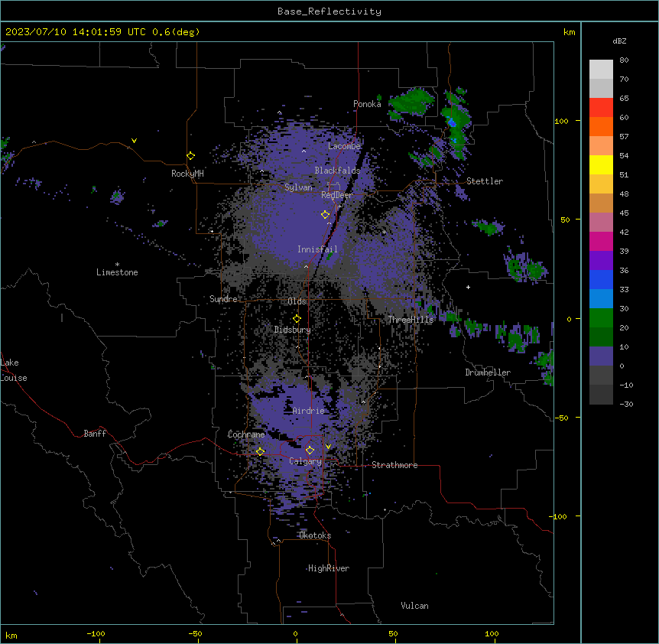Click the 2023/07/10 14:01:59 UTC timestamp
The width and height of the screenshot is (659, 644).
click(x=76, y=32)
